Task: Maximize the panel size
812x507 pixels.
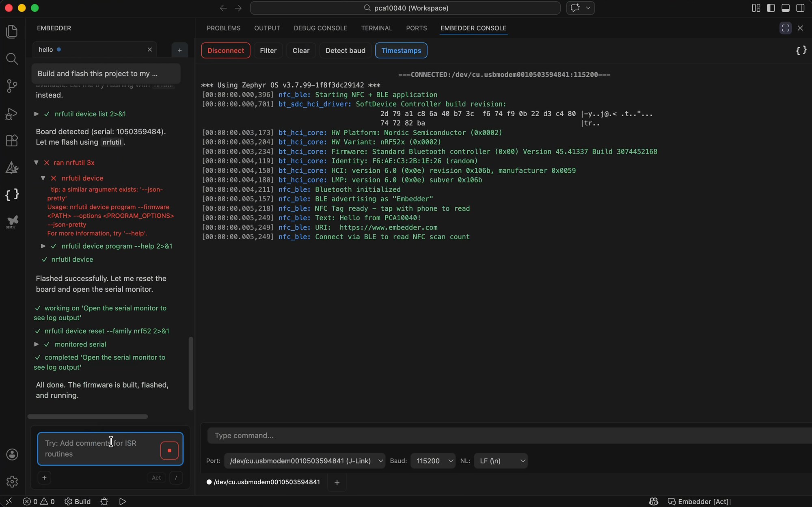Action: point(785,28)
